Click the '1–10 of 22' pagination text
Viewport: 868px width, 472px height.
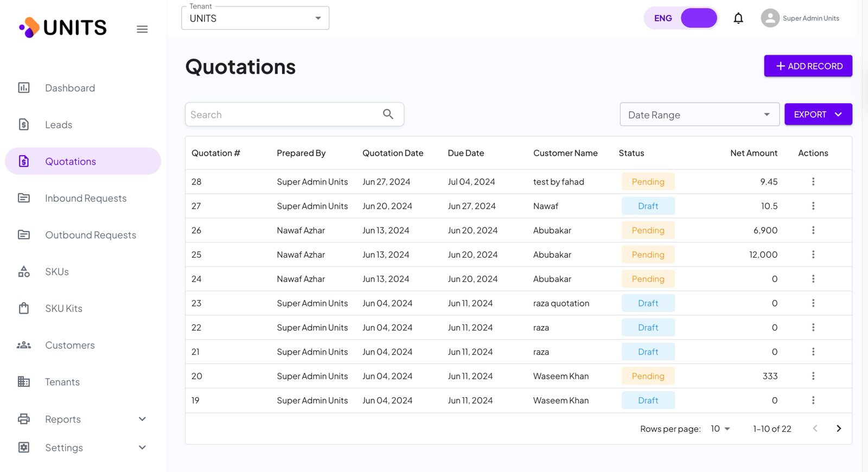(772, 429)
